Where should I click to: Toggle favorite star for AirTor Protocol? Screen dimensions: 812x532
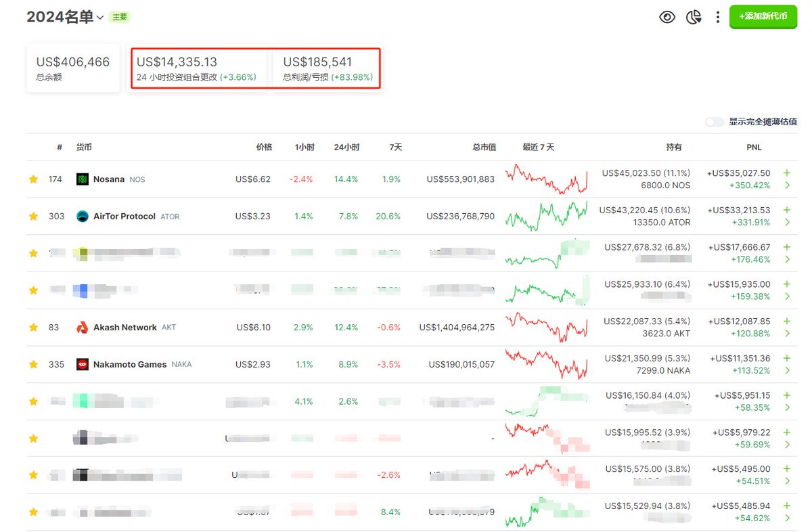click(33, 216)
